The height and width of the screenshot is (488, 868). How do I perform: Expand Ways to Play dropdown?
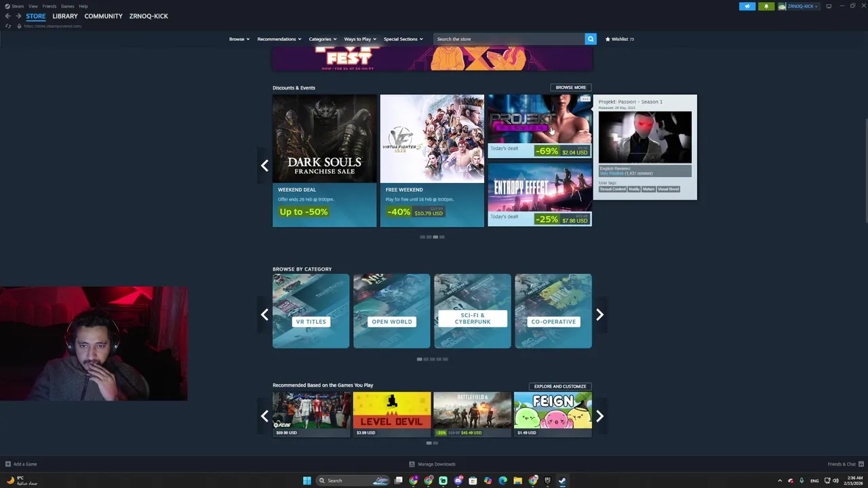point(360,39)
